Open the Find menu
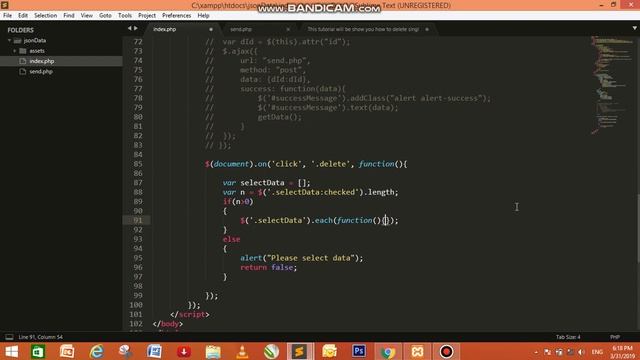 point(69,16)
